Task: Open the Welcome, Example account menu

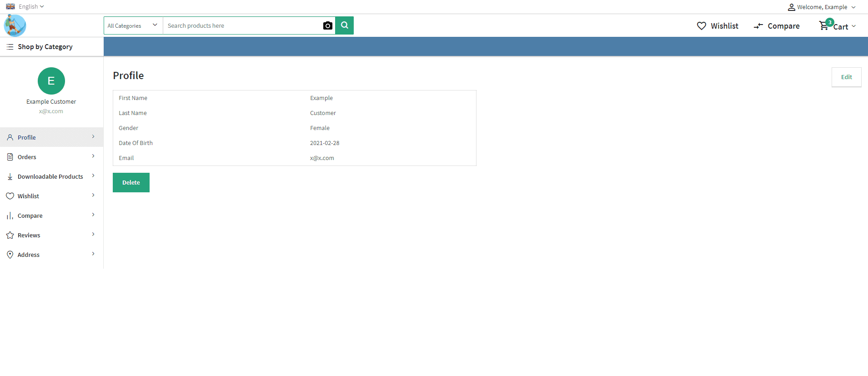Action: click(x=822, y=7)
